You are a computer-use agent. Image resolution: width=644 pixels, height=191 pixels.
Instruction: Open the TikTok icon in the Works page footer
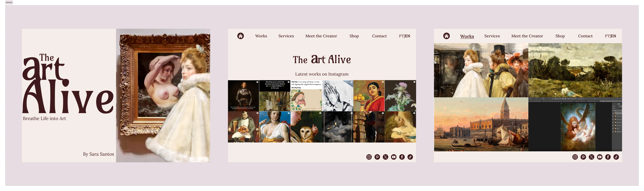coord(616,157)
